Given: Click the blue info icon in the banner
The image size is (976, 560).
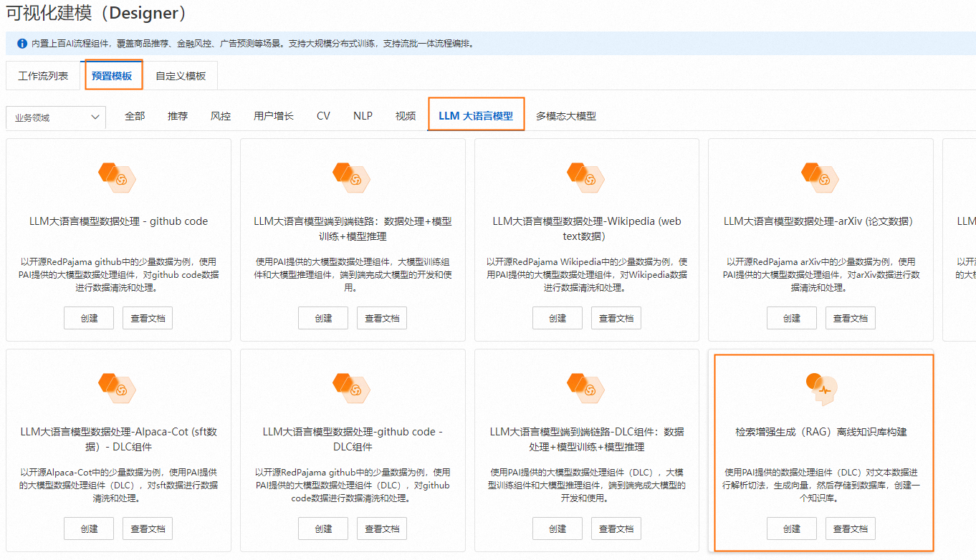Looking at the screenshot, I should point(21,44).
